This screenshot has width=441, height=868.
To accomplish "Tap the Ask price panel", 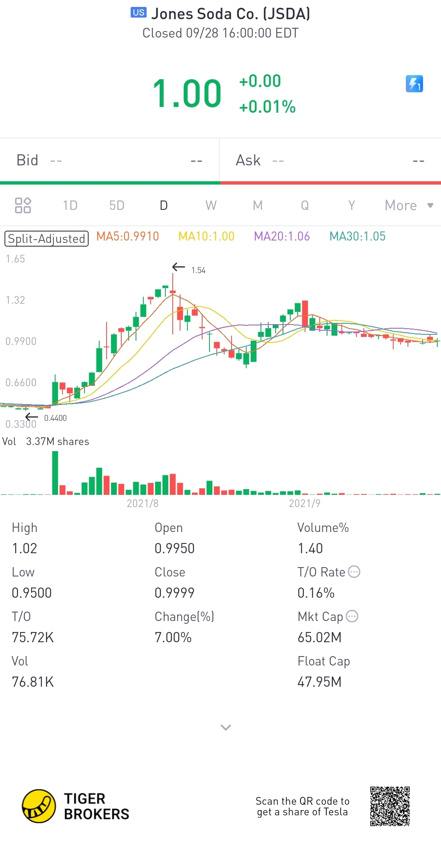I will (330, 160).
